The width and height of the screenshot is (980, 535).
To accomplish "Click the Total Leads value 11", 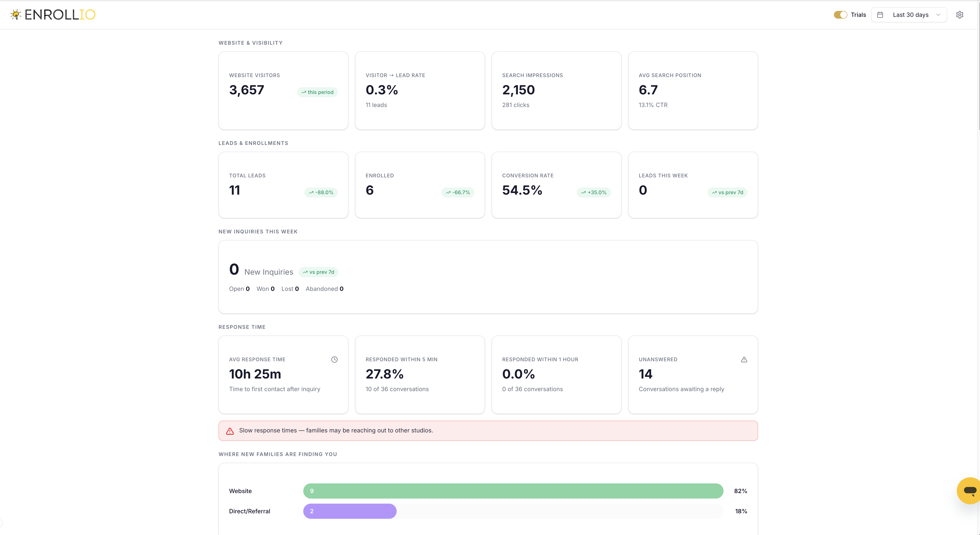I will coord(234,190).
